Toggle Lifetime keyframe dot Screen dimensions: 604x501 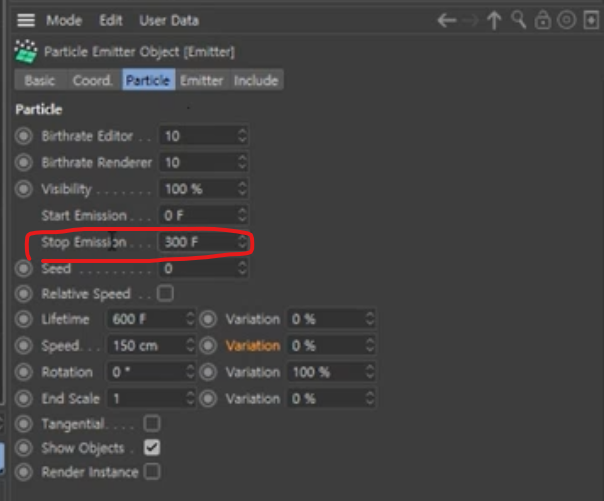tap(24, 319)
